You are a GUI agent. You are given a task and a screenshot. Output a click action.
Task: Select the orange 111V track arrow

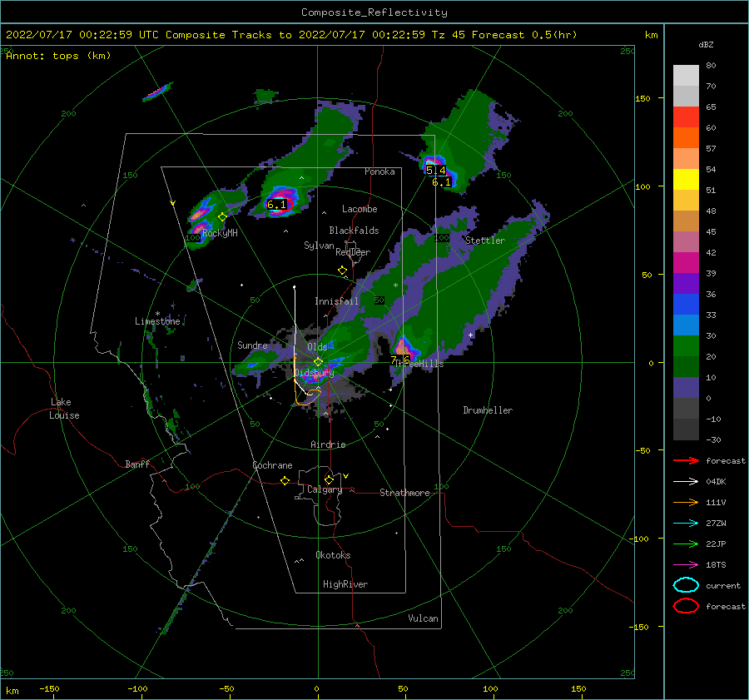686,502
